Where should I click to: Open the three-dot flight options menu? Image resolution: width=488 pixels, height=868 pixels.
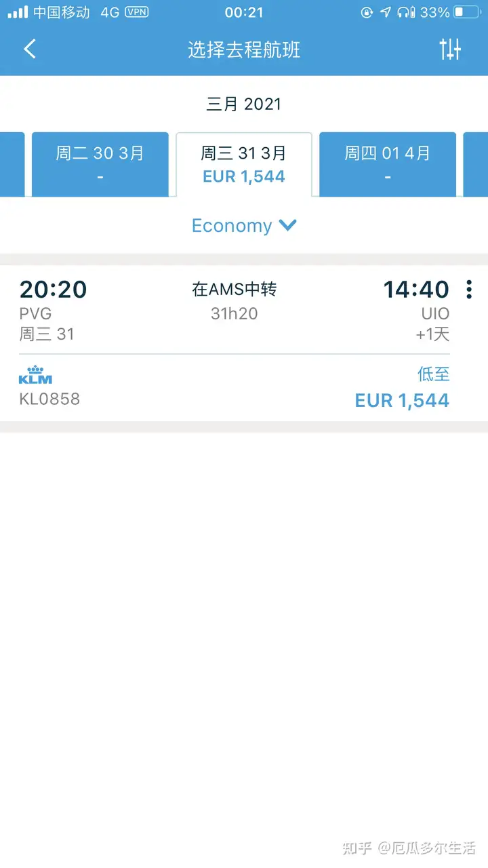point(468,290)
